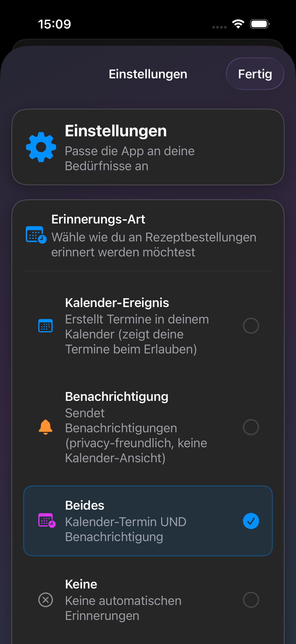Deselect the checked Beides option

(251, 521)
